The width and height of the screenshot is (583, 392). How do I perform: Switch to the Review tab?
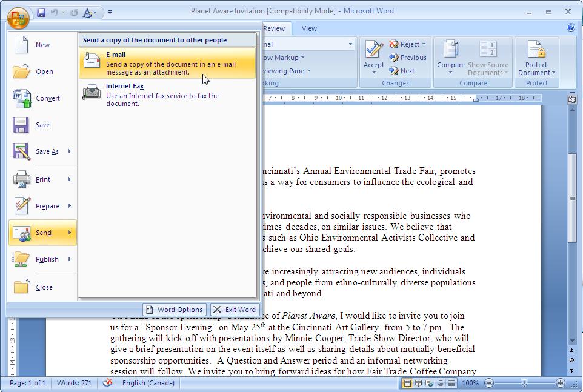[274, 28]
